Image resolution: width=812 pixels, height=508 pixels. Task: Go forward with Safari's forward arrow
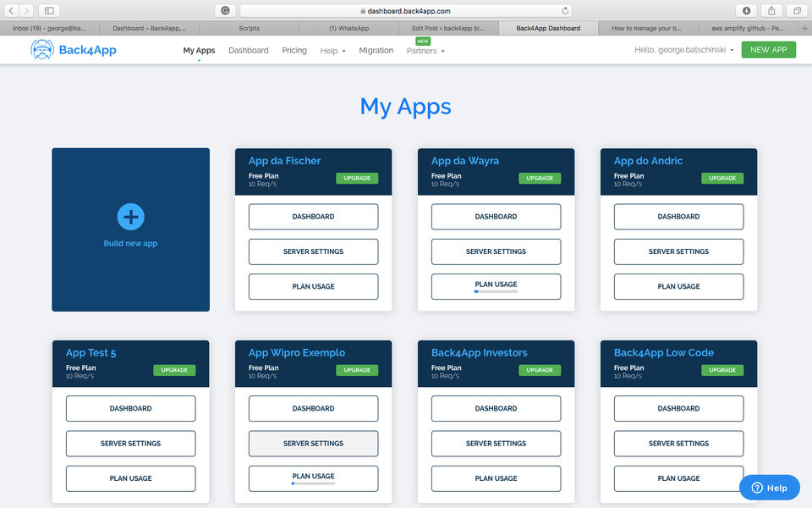tap(26, 10)
